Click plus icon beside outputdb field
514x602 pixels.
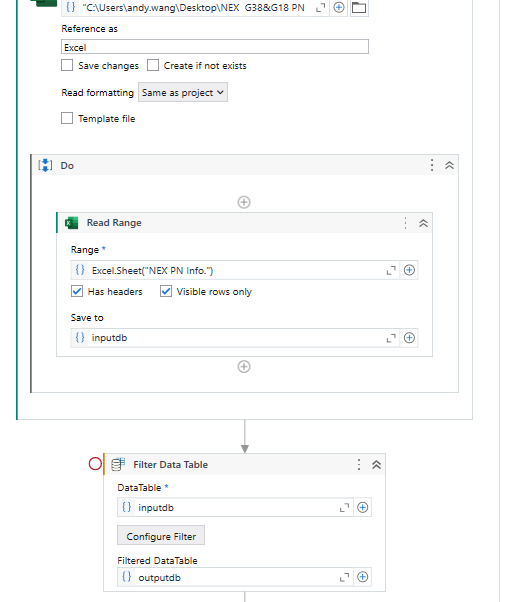pyautogui.click(x=362, y=577)
